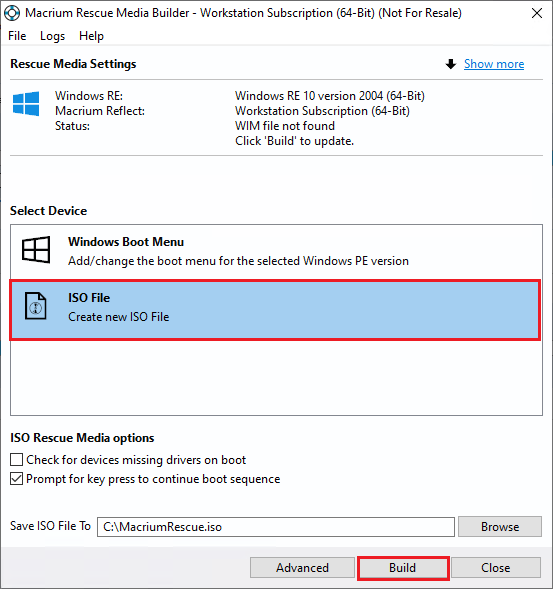This screenshot has width=553, height=589.
Task: Click the Close button at bottom
Action: [x=496, y=568]
